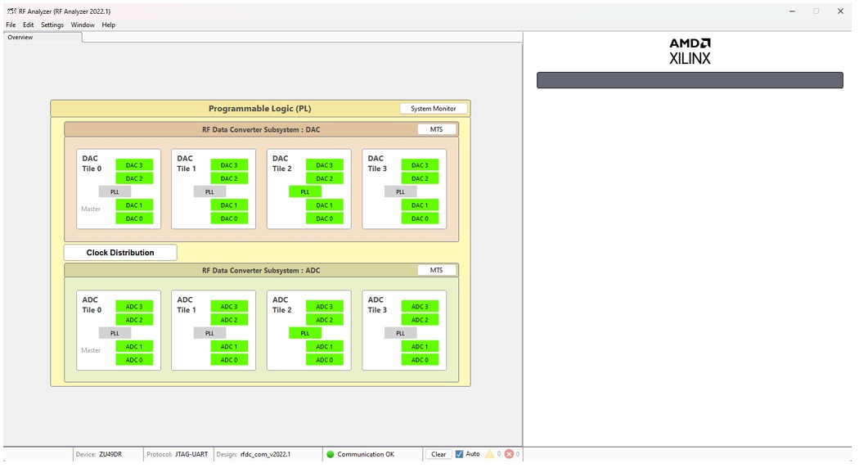Image resolution: width=868 pixels, height=468 pixels.
Task: Click the ZU49DR device name in status bar
Action: (x=110, y=454)
